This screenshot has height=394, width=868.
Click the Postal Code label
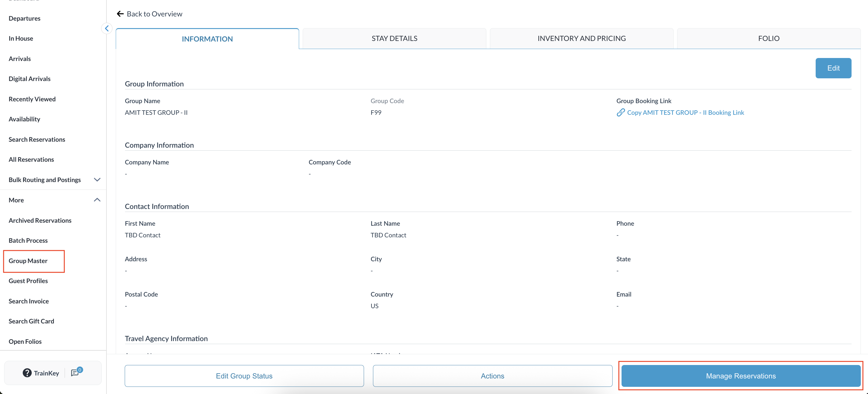141,294
